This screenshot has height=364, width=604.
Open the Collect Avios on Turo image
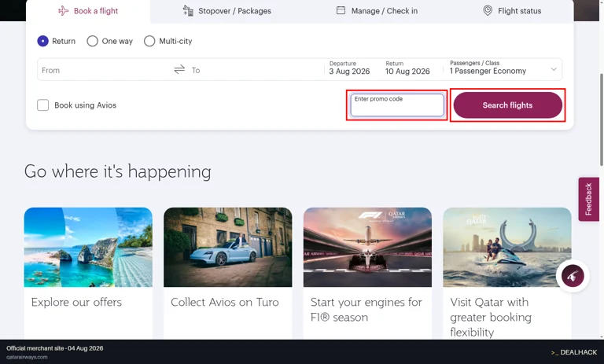227,248
